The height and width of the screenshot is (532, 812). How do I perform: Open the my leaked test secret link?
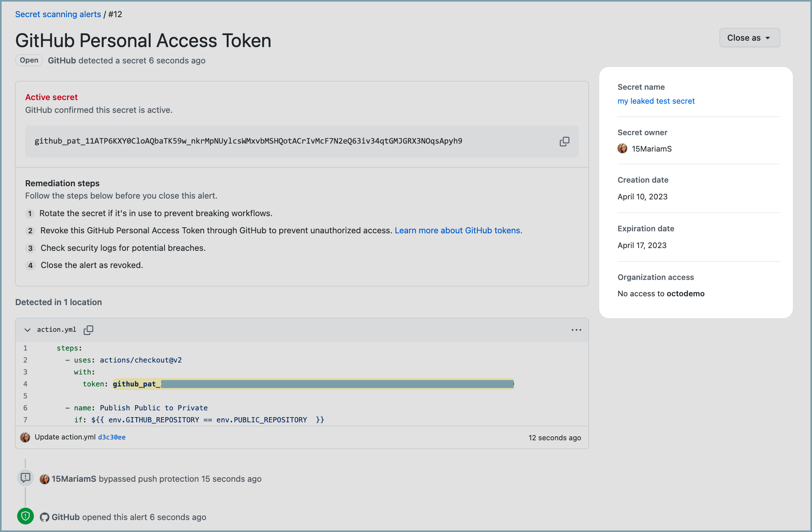pos(656,101)
